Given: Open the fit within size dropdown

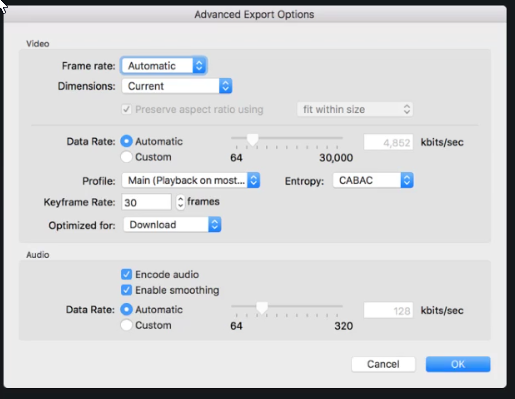Looking at the screenshot, I should click(x=355, y=109).
